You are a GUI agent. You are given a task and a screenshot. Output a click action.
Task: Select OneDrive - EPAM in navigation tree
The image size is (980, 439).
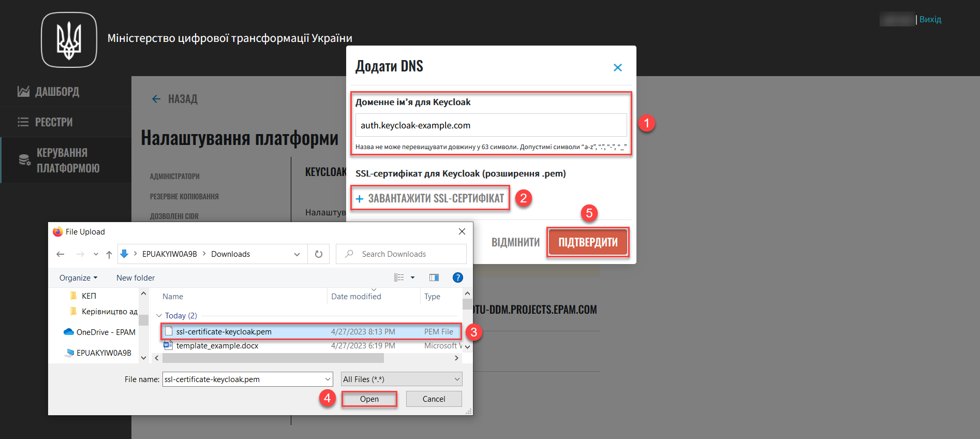pyautogui.click(x=99, y=332)
